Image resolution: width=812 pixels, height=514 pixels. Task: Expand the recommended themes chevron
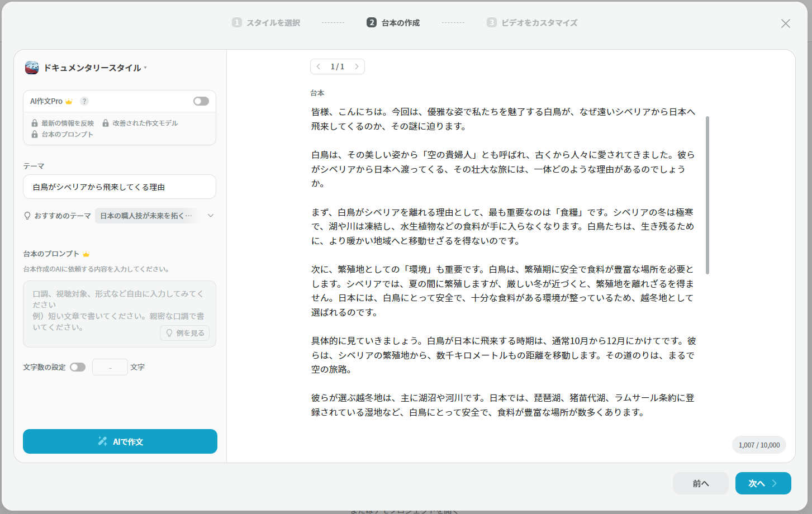pyautogui.click(x=211, y=216)
